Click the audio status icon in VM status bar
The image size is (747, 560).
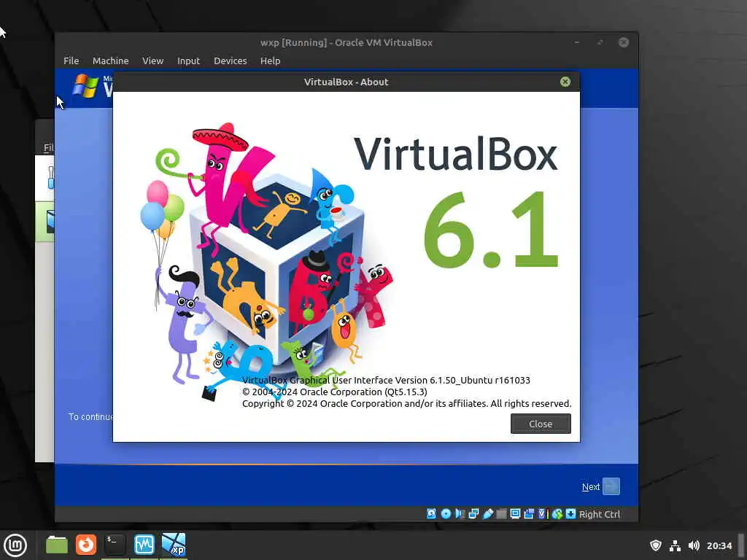[460, 514]
